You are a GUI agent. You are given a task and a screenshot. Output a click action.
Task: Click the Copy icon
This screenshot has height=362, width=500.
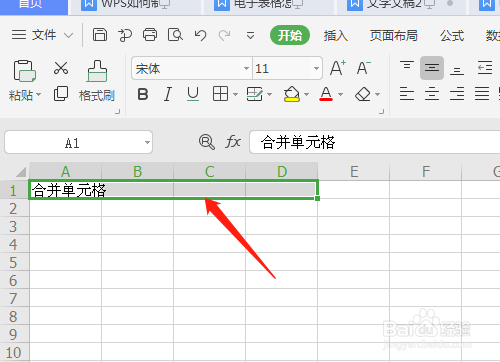tap(61, 94)
